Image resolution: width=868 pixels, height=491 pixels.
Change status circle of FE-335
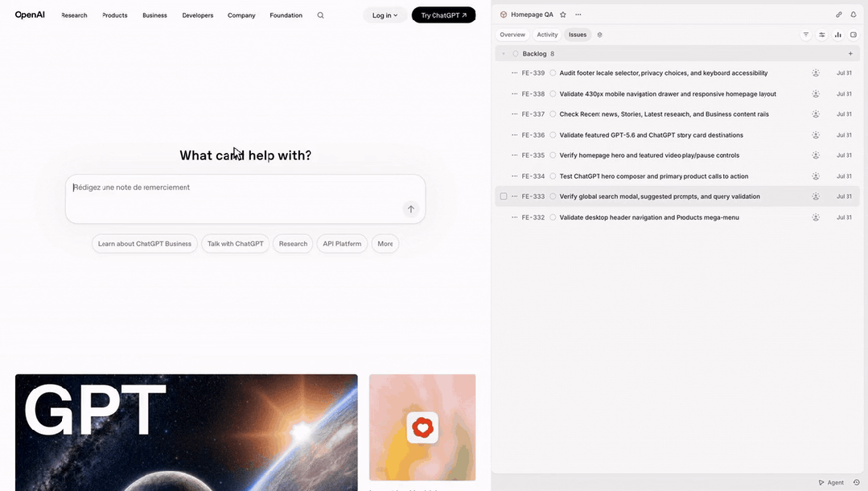553,155
